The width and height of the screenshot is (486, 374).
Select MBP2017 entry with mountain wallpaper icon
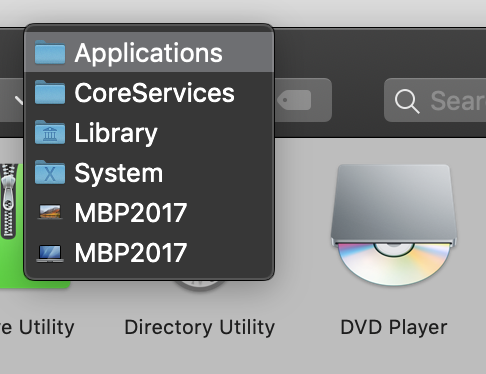149,213
